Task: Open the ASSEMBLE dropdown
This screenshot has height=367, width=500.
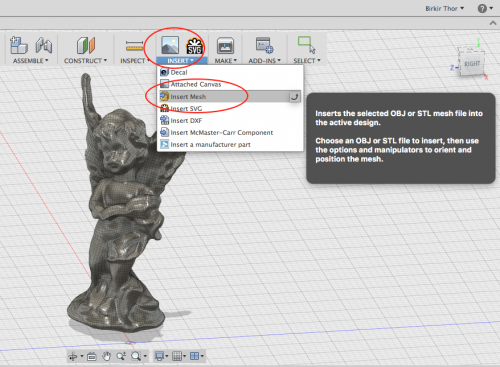Action: (x=31, y=61)
